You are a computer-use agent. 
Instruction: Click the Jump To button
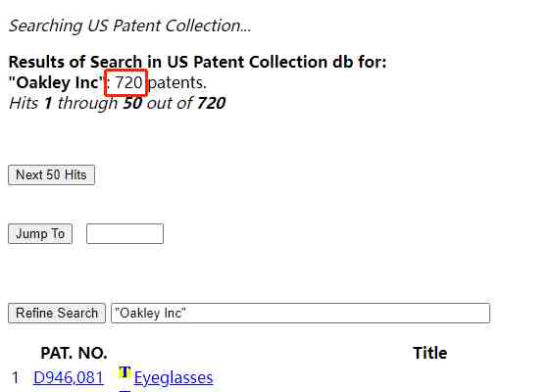pyautogui.click(x=40, y=233)
